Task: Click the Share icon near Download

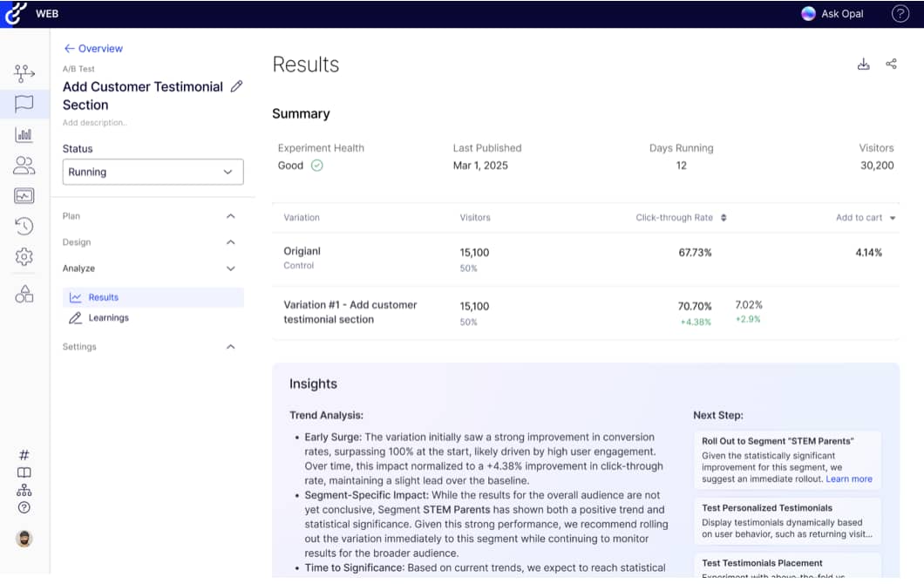Action: click(891, 64)
